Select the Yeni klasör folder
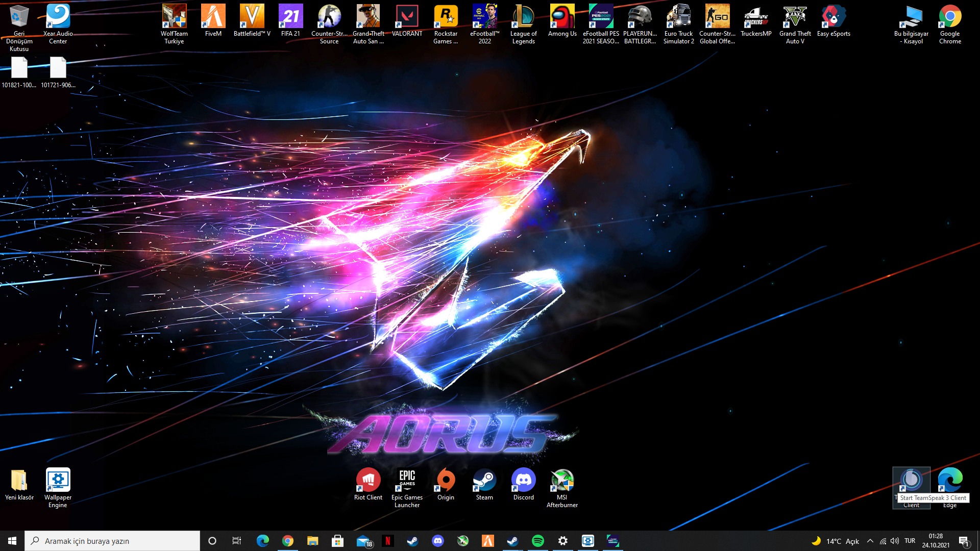Image resolution: width=980 pixels, height=551 pixels. [19, 484]
